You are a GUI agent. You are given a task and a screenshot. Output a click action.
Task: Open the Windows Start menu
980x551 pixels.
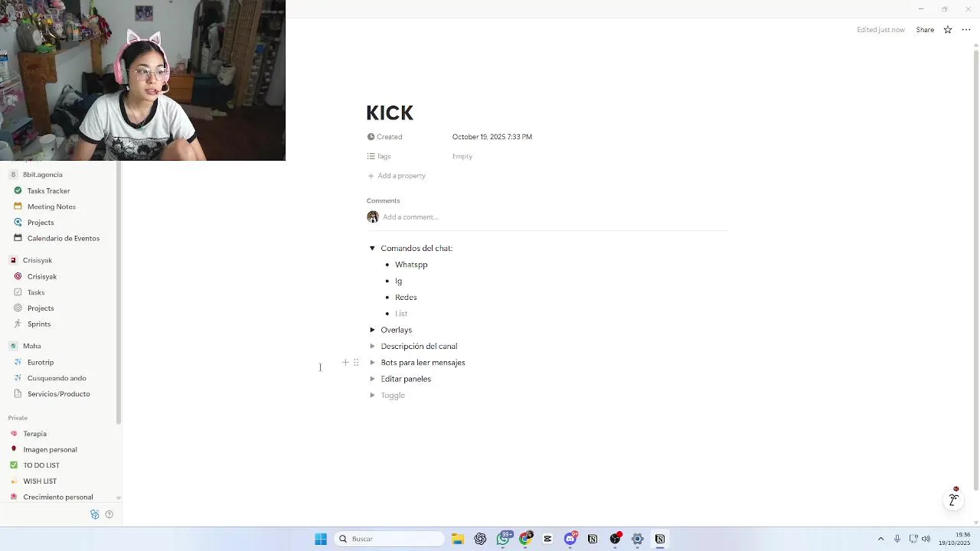tap(321, 539)
